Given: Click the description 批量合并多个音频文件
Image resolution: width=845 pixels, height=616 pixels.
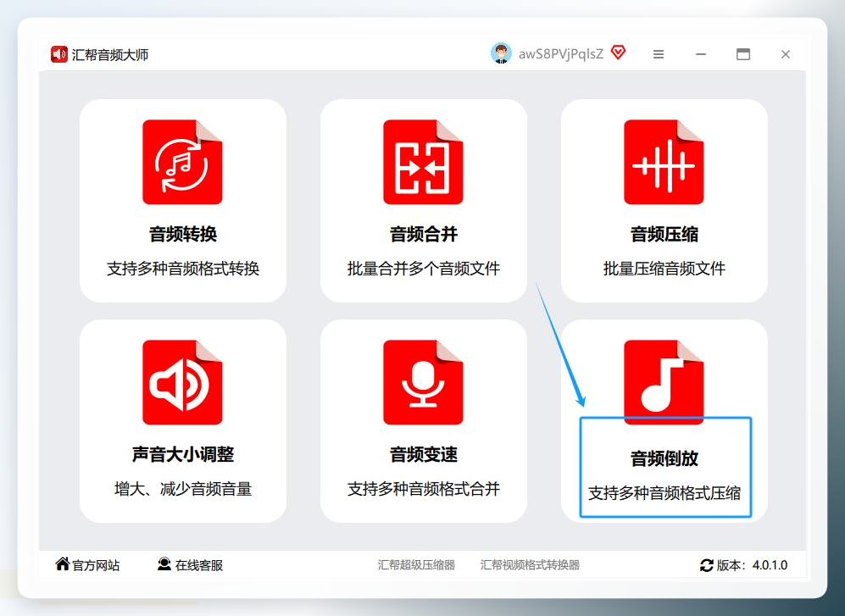Looking at the screenshot, I should pos(424,269).
